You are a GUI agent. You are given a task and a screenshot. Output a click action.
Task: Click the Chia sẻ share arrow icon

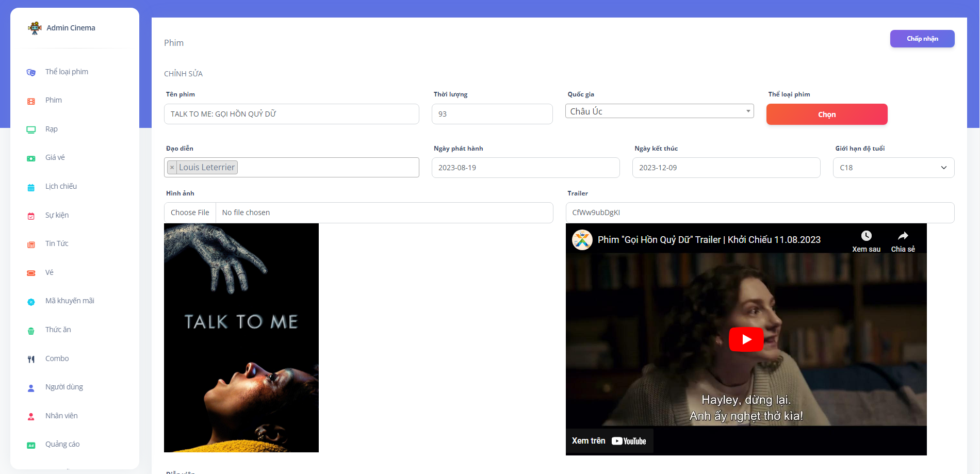pos(903,236)
